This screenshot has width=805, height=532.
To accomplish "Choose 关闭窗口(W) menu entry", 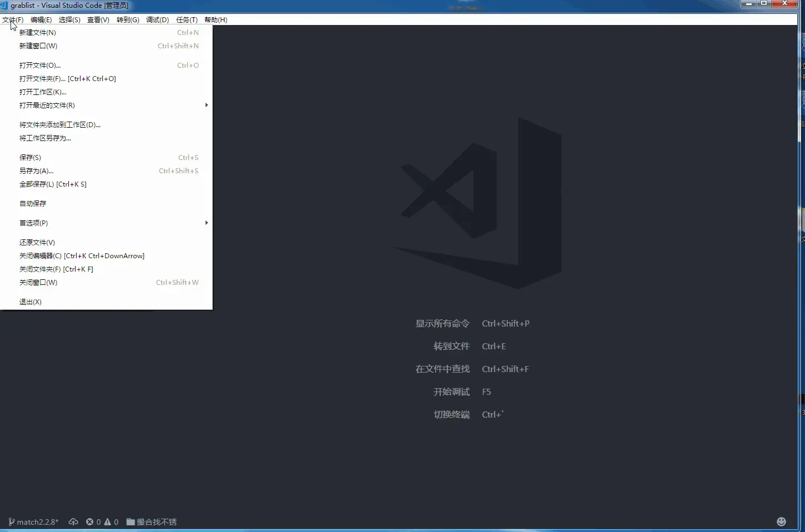I will pos(106,283).
